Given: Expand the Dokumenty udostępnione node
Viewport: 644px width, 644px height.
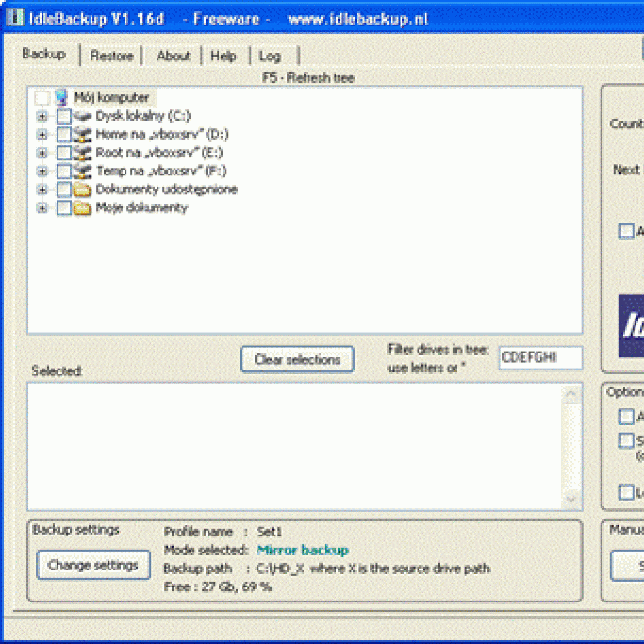Looking at the screenshot, I should tap(42, 189).
